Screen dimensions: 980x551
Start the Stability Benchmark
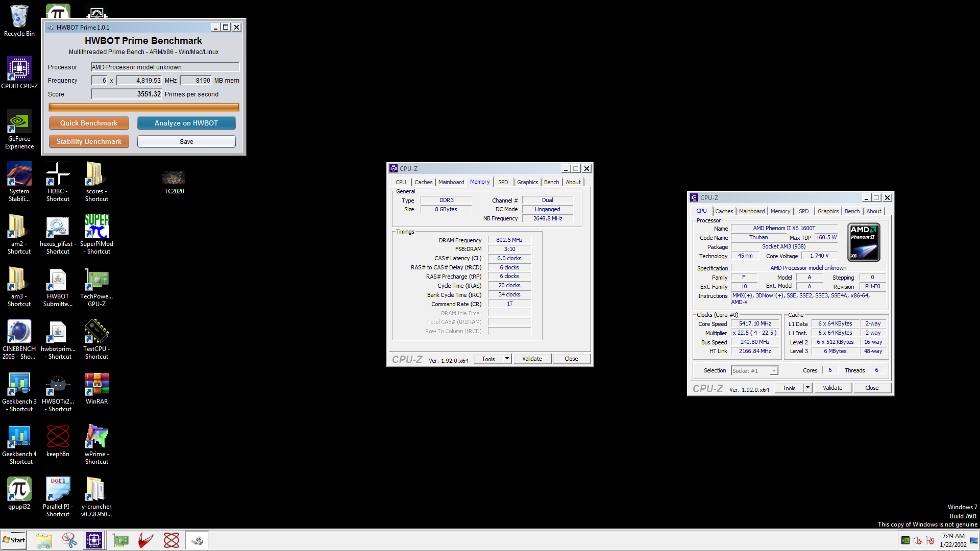pyautogui.click(x=89, y=141)
